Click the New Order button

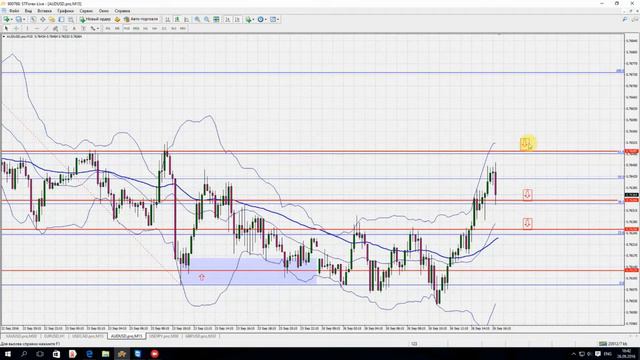click(95, 19)
